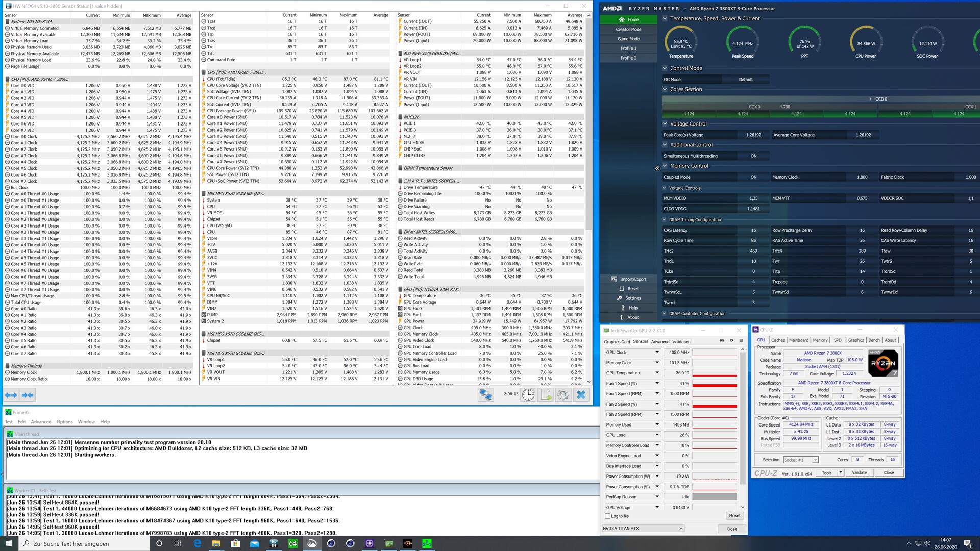Open GPU Temperature sensor dropdown in GPU-Z
This screenshot has width=980, height=551.
[657, 373]
